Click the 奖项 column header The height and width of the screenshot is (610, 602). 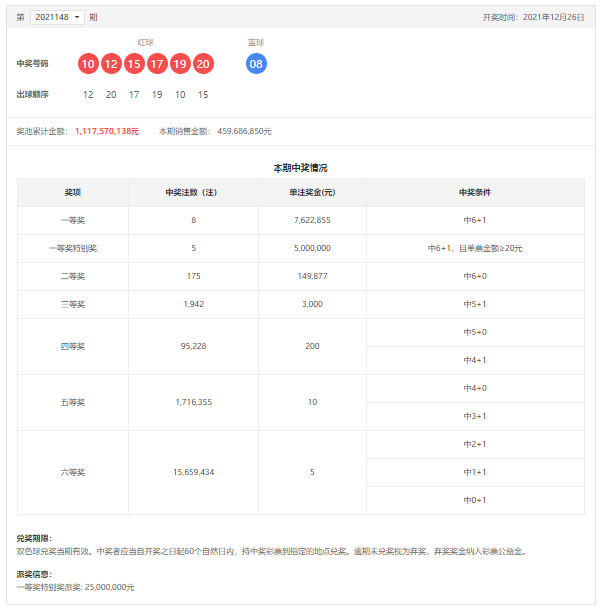73,192
